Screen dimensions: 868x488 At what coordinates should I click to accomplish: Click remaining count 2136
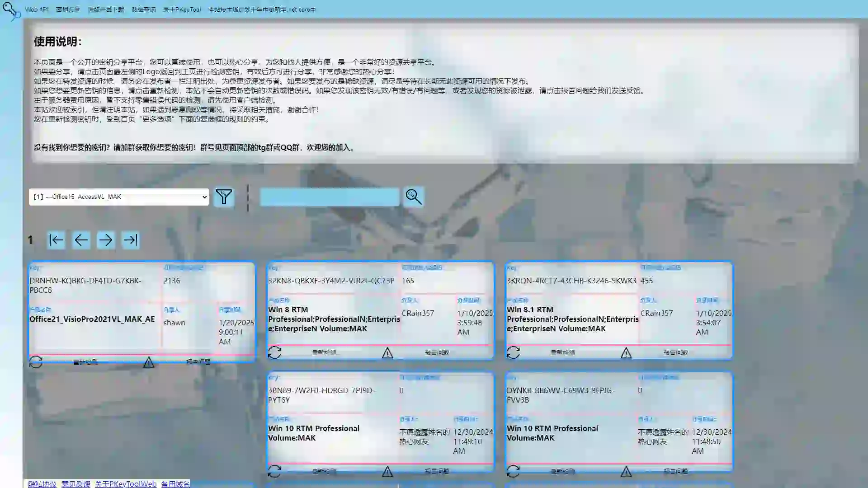pyautogui.click(x=172, y=281)
